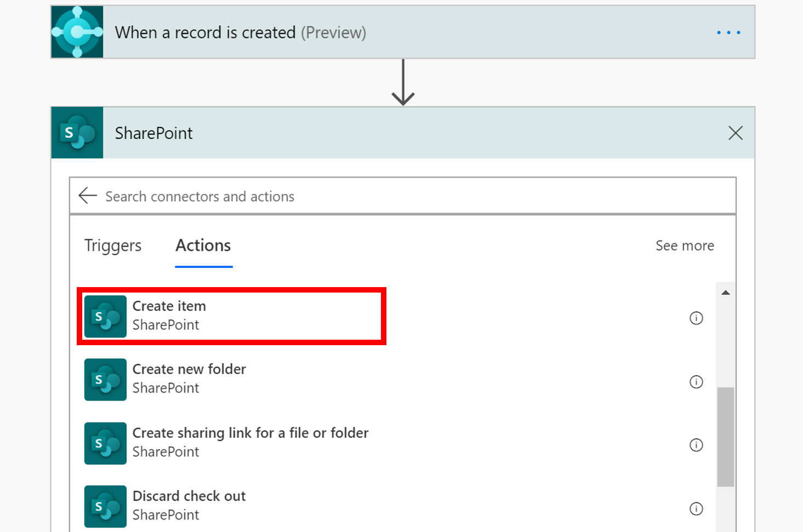
Task: Select the Create sharing link icon
Action: (105, 443)
